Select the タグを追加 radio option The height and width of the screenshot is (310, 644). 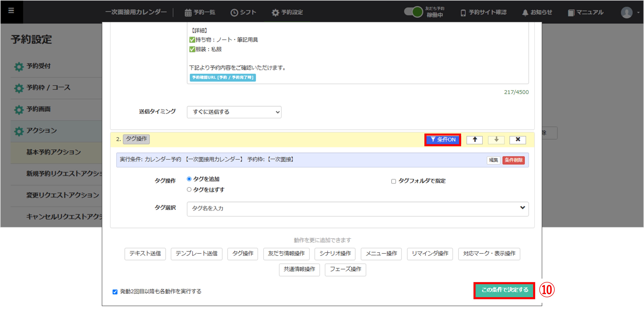point(189,179)
